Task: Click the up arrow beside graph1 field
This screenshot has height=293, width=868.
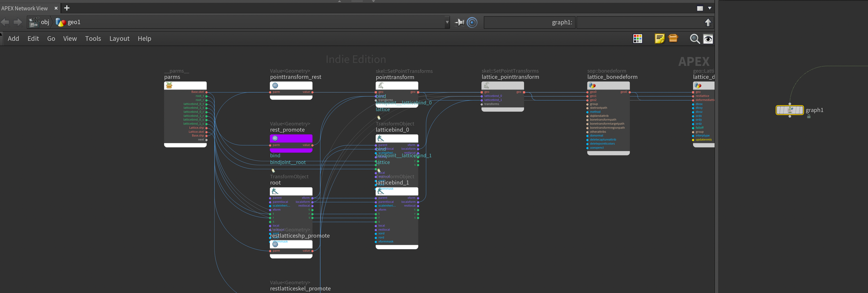Action: [708, 22]
